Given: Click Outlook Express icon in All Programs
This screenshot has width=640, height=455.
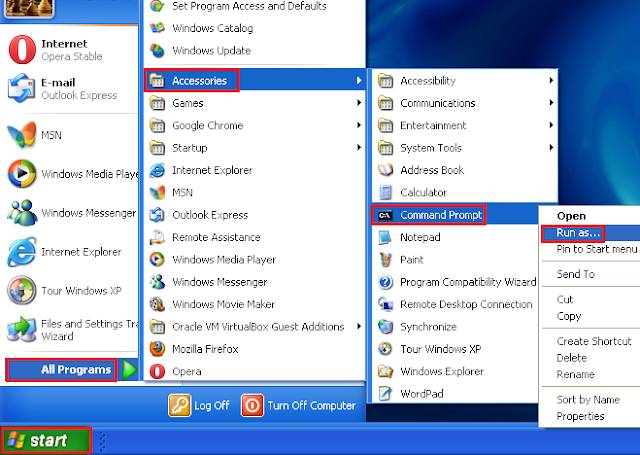Looking at the screenshot, I should pyautogui.click(x=157, y=215).
